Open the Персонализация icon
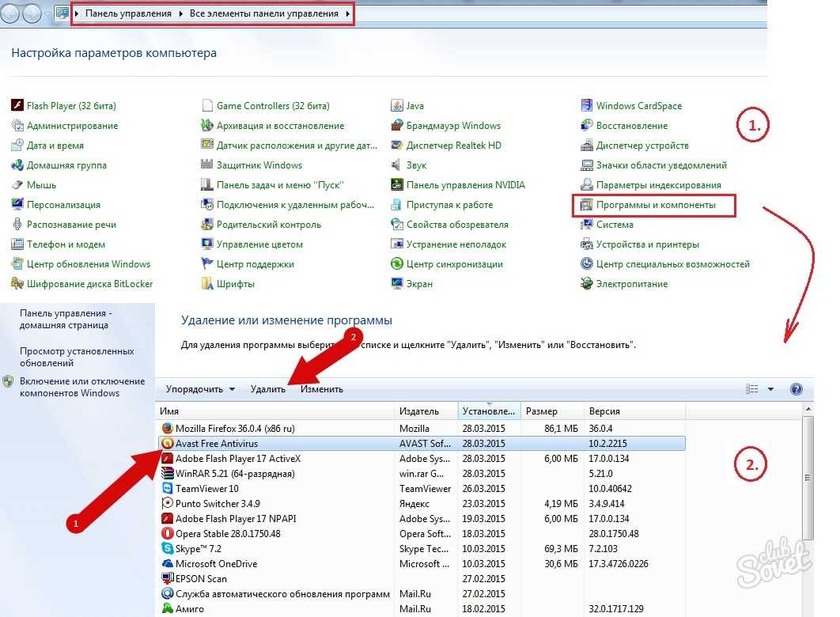This screenshot has height=617, width=840. 17,205
